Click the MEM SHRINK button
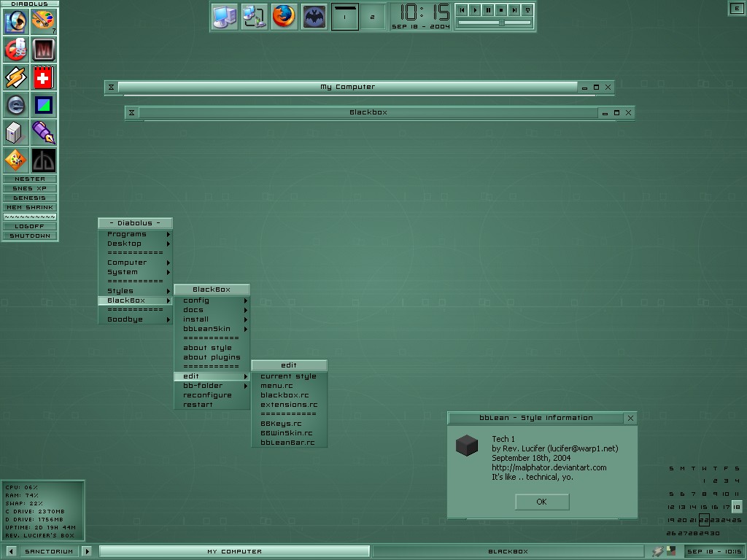Screen dimensions: 747x560 [30, 208]
